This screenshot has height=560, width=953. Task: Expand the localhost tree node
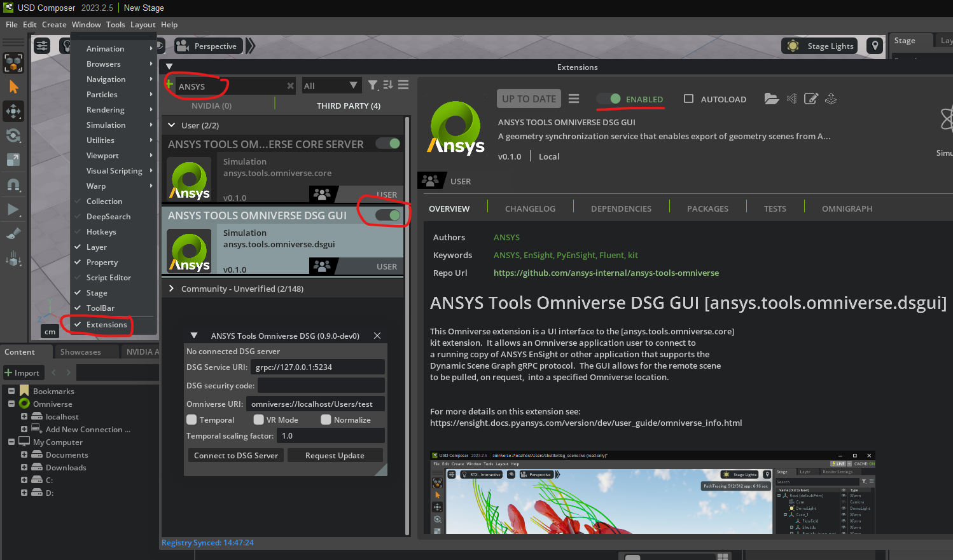tap(24, 416)
